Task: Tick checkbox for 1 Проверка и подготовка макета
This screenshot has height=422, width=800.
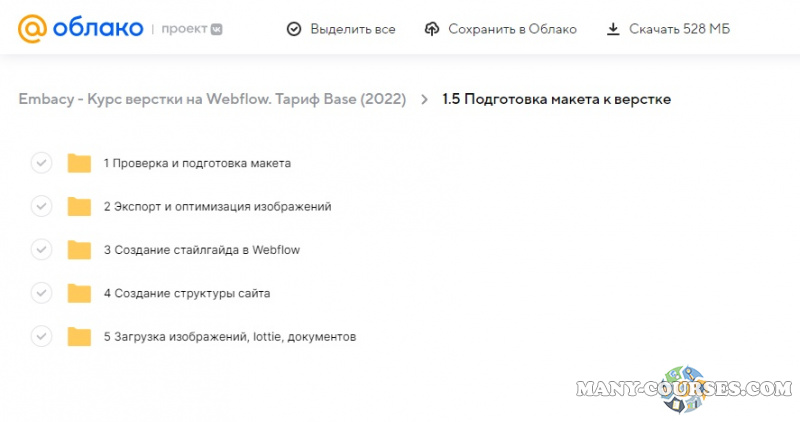Action: click(41, 163)
